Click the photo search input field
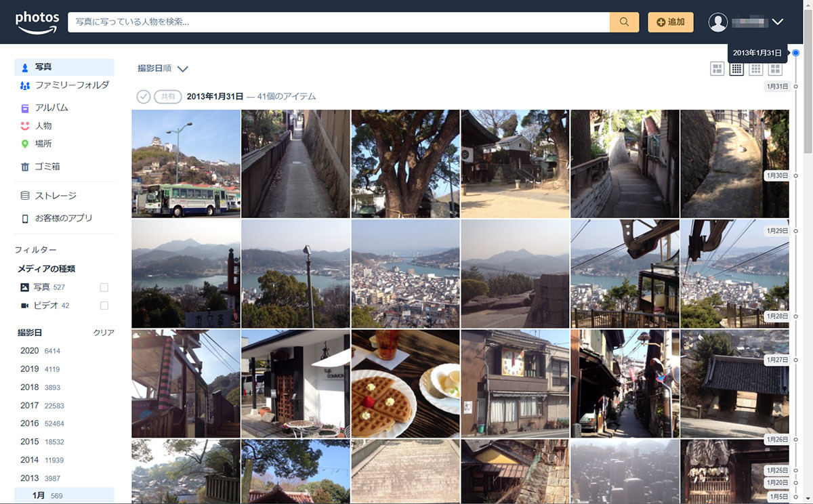Viewport: 813px width, 504px height. click(x=339, y=22)
